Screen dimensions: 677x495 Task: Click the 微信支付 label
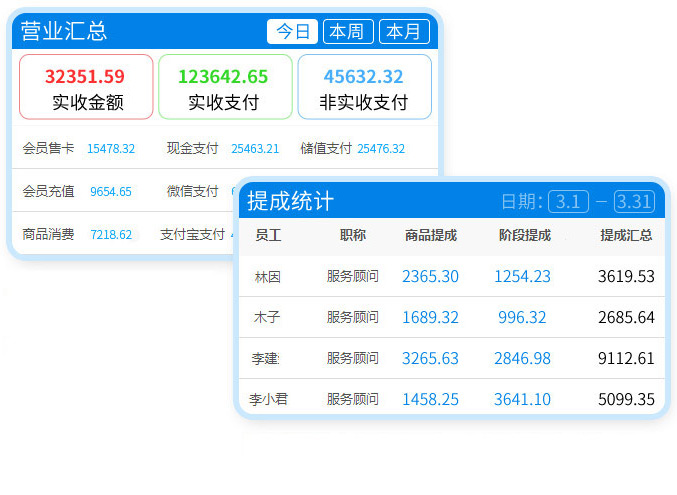(193, 191)
